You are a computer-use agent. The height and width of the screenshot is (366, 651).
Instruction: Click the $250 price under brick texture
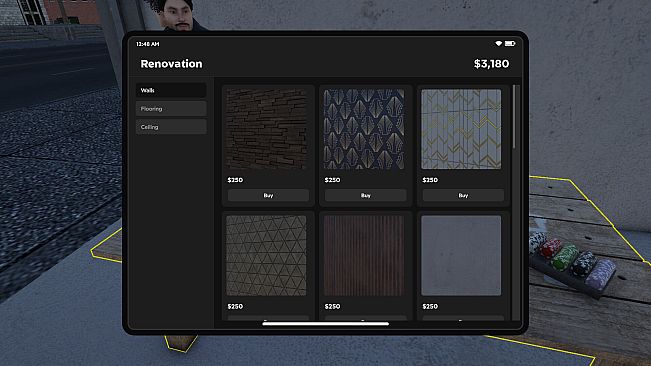[x=235, y=180]
